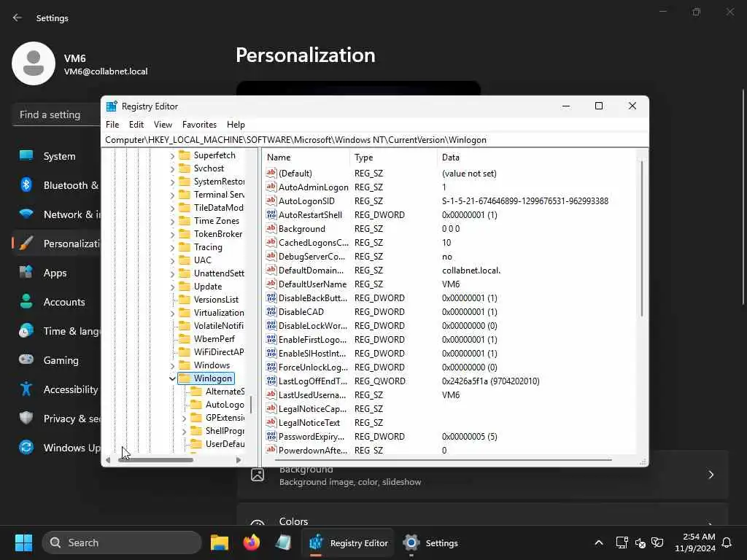Switch to Settings from the taskbar
The width and height of the screenshot is (747, 560).
click(431, 542)
